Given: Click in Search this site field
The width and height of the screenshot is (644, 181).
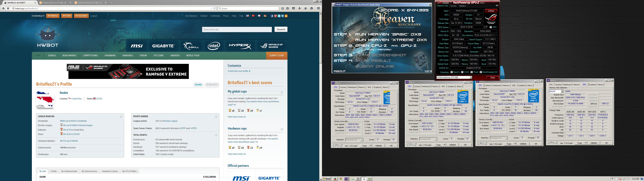Looking at the screenshot, I should 237,29.
